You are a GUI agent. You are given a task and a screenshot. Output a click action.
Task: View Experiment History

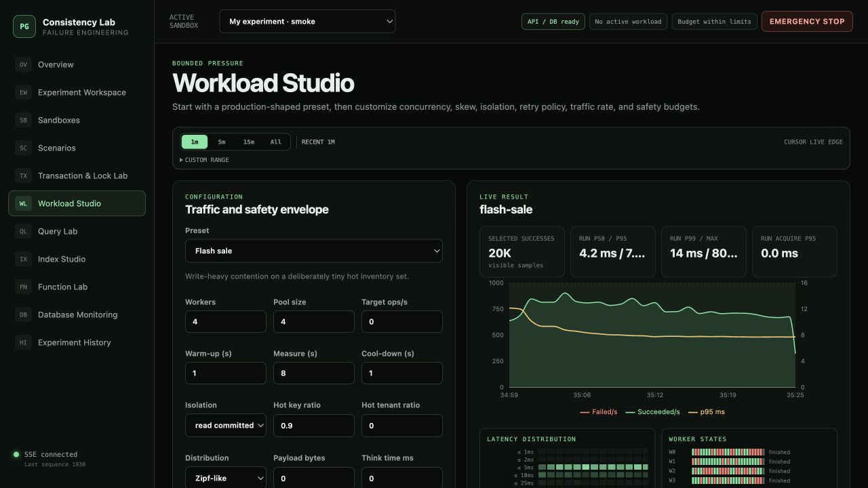77,342
